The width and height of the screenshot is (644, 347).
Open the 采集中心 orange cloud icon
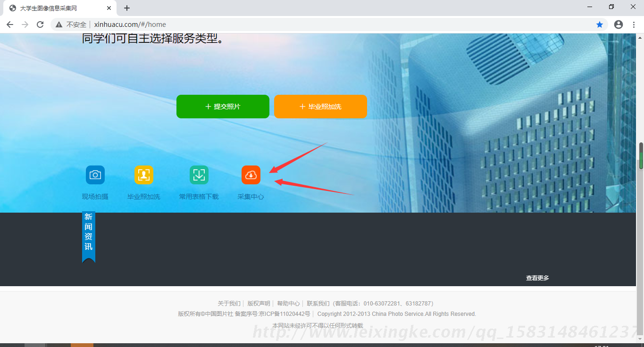pyautogui.click(x=251, y=175)
